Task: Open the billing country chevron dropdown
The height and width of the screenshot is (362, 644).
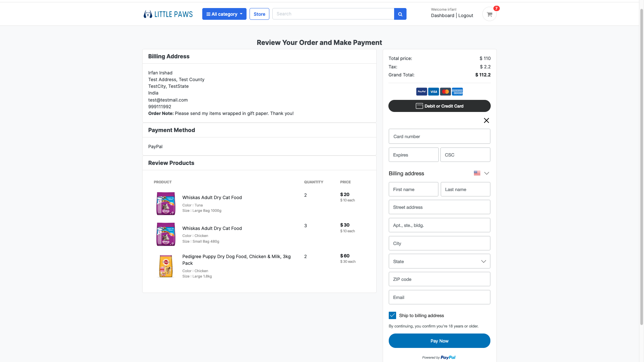Action: (487, 173)
